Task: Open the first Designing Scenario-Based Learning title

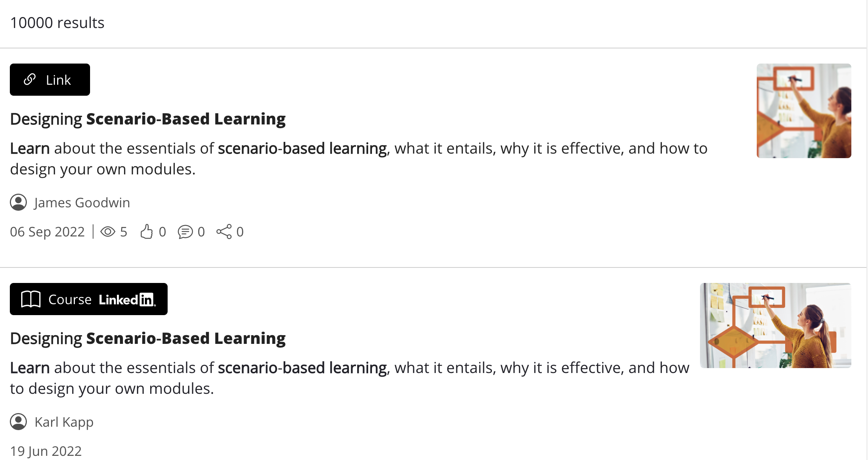Action: (x=148, y=119)
